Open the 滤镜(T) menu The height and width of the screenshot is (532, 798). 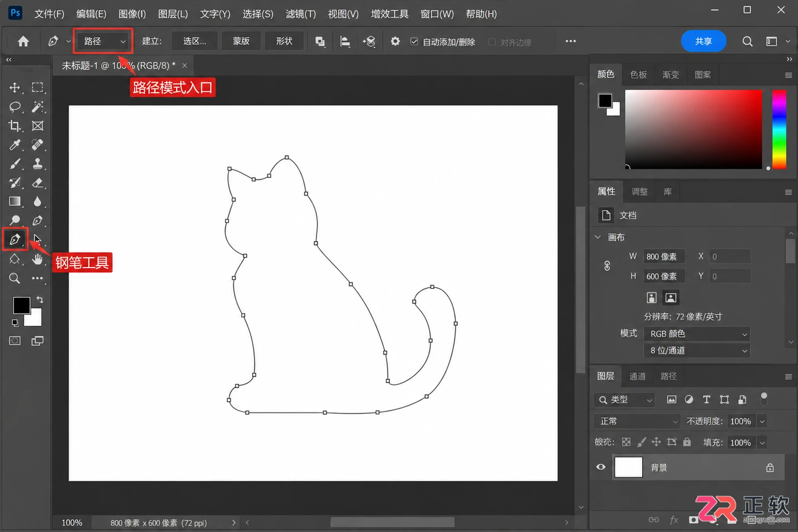click(x=300, y=14)
